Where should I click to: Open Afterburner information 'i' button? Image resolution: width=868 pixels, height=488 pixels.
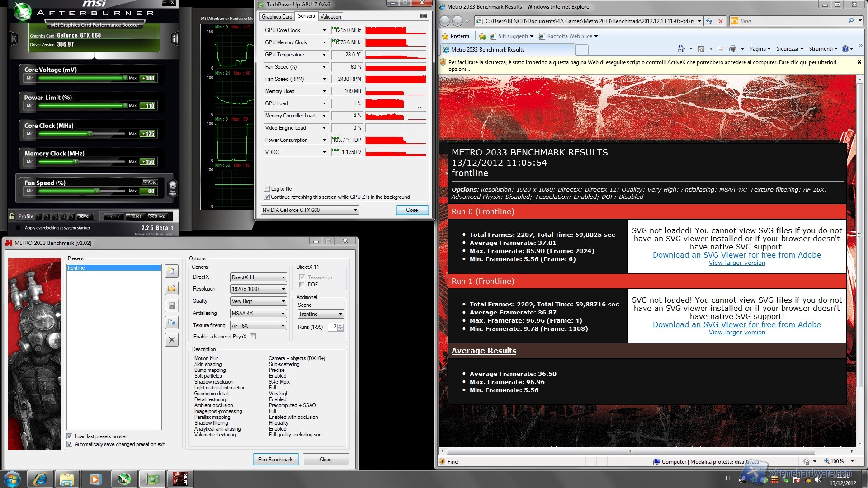point(175,39)
